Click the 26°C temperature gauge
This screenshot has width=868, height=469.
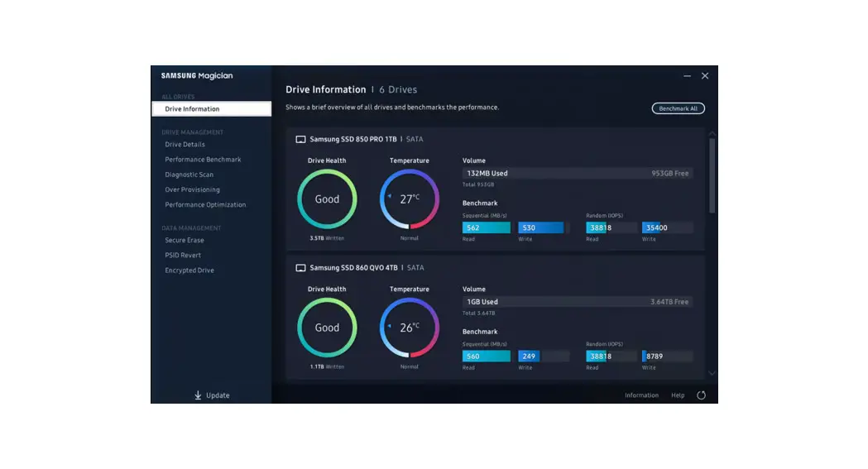point(409,328)
